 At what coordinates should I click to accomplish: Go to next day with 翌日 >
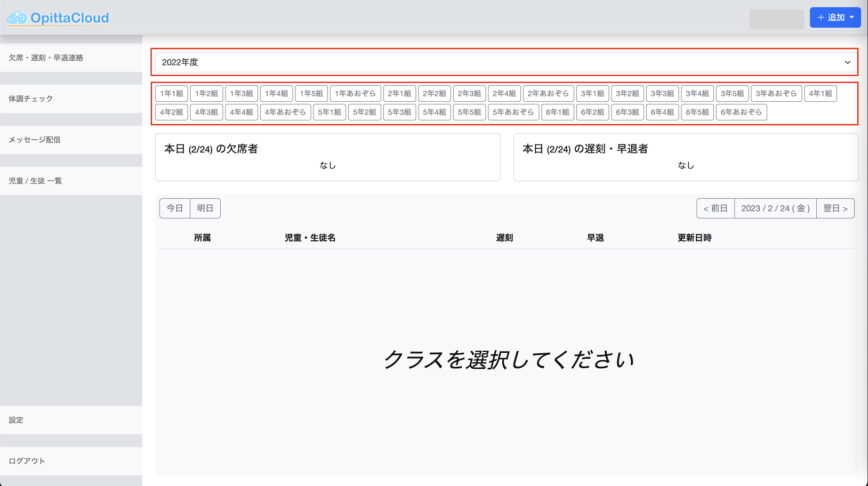click(x=835, y=208)
